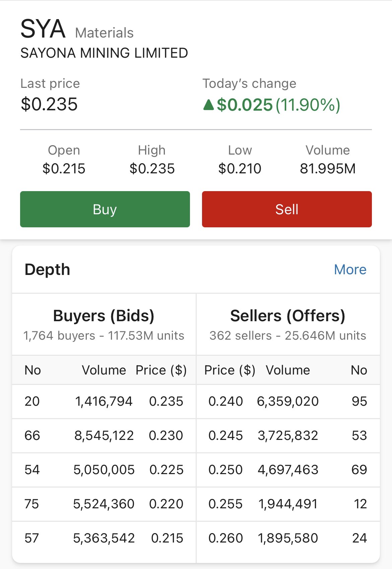Choose the 0.215 bid price
Screen dimensions: 392x569
point(167,538)
